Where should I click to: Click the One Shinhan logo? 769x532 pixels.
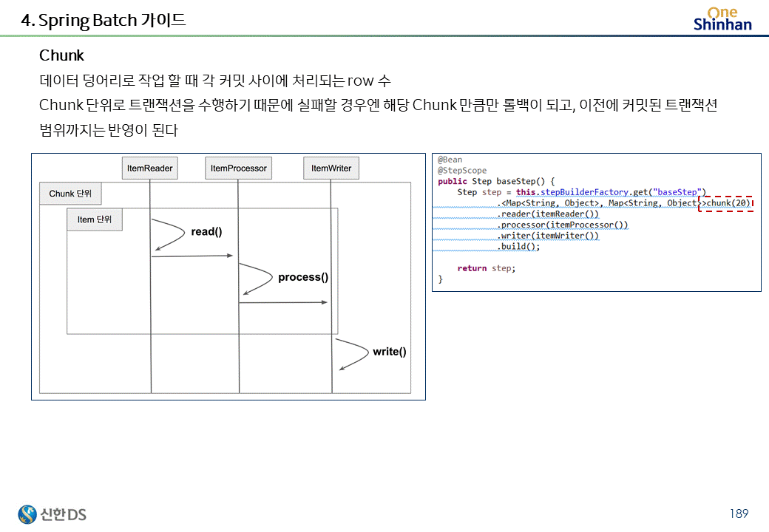tap(722, 19)
